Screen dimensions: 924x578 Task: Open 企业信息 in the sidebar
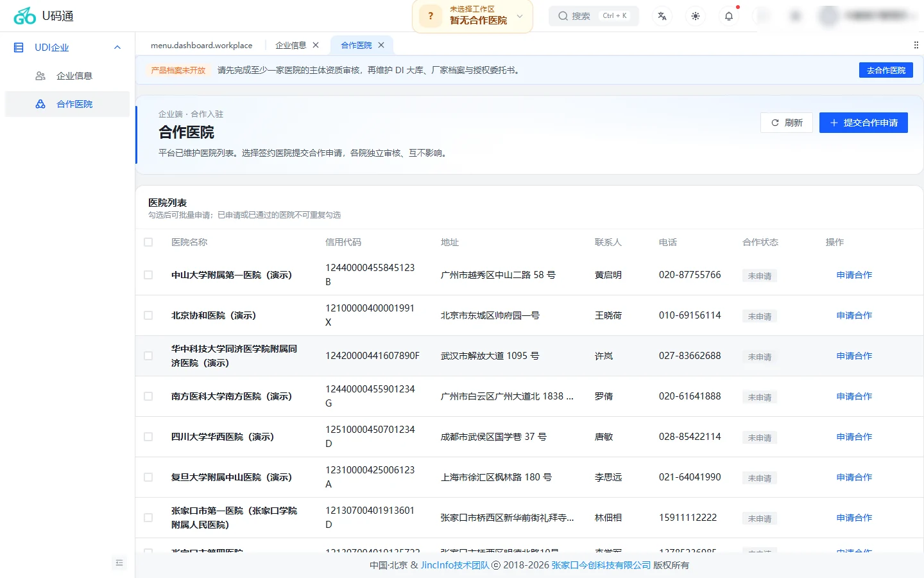(74, 76)
